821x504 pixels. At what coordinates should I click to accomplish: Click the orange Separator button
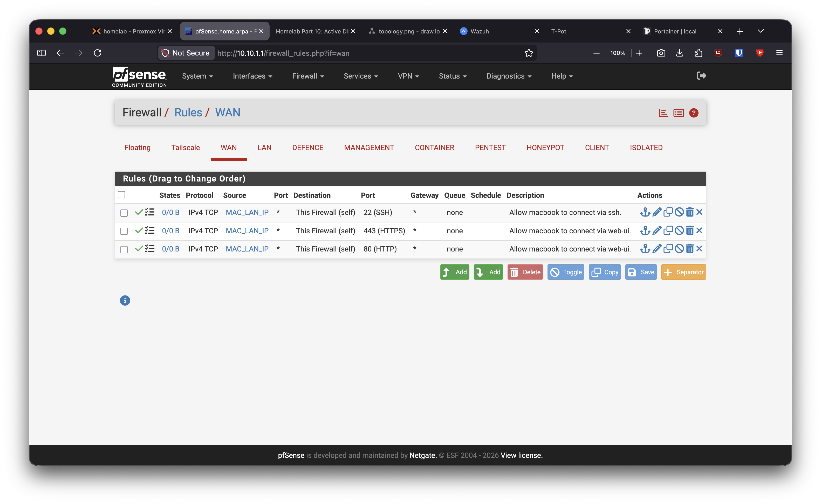point(683,272)
